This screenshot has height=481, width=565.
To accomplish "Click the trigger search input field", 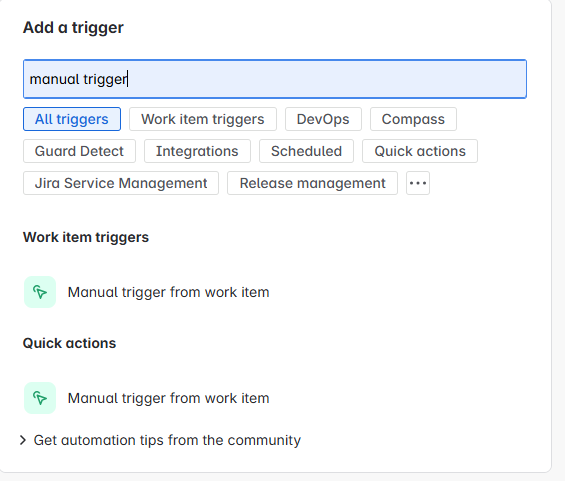I will pos(275,79).
